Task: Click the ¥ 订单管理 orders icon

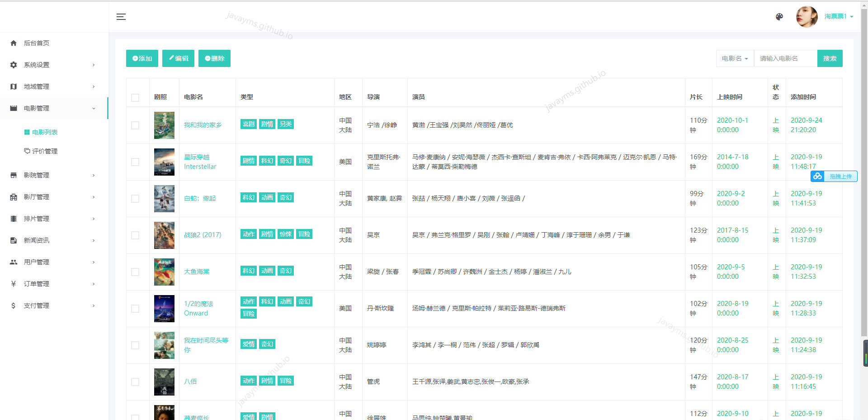Action: click(x=13, y=284)
